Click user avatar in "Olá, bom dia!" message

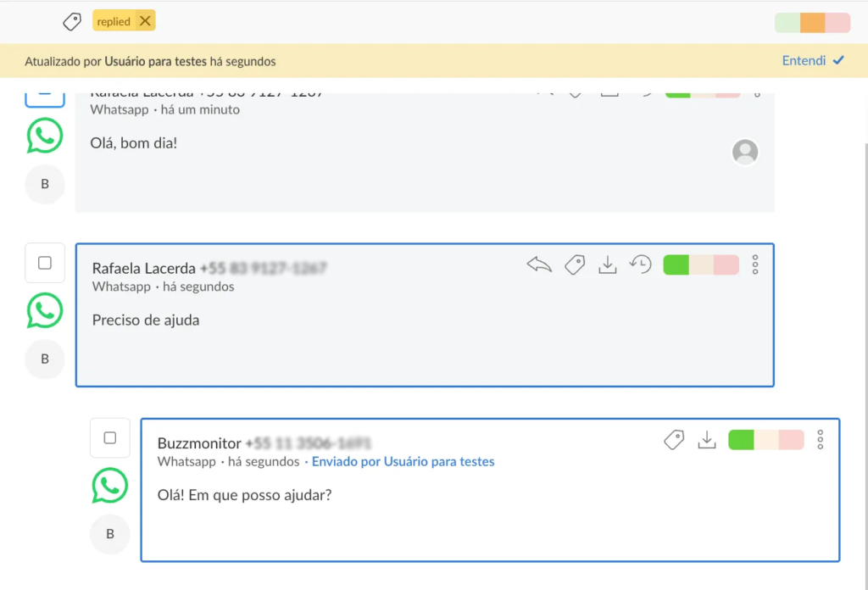point(745,152)
